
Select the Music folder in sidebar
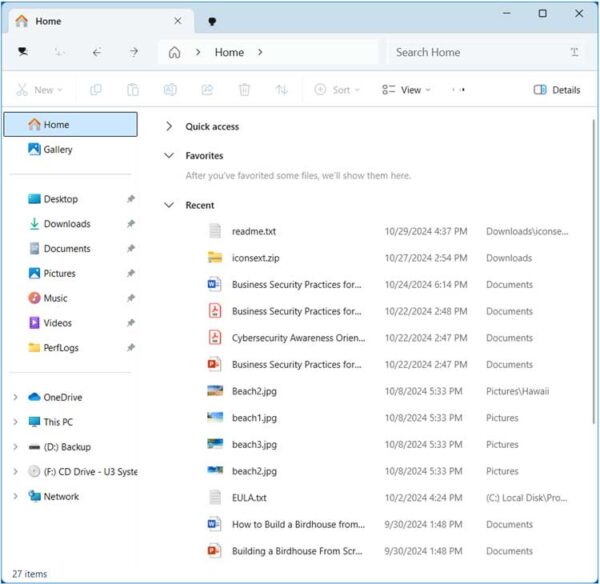pyautogui.click(x=55, y=298)
